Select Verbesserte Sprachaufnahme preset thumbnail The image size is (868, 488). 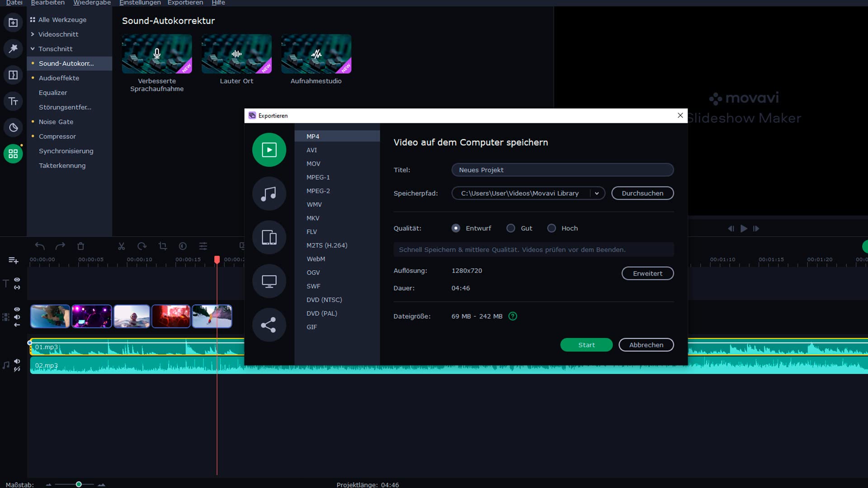157,54
